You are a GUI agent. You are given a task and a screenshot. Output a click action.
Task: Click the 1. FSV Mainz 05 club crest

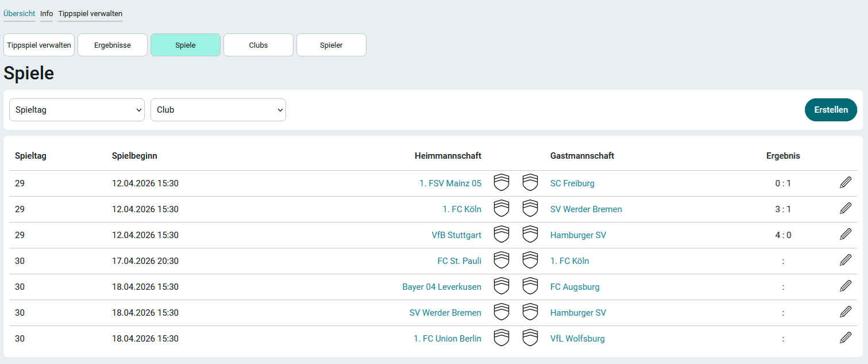[x=501, y=183]
